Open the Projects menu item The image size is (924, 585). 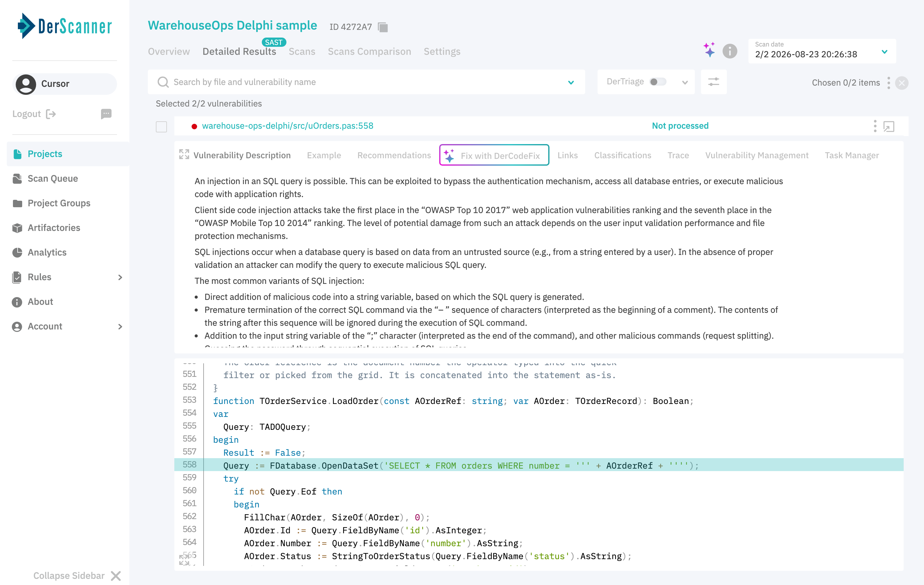click(67, 154)
